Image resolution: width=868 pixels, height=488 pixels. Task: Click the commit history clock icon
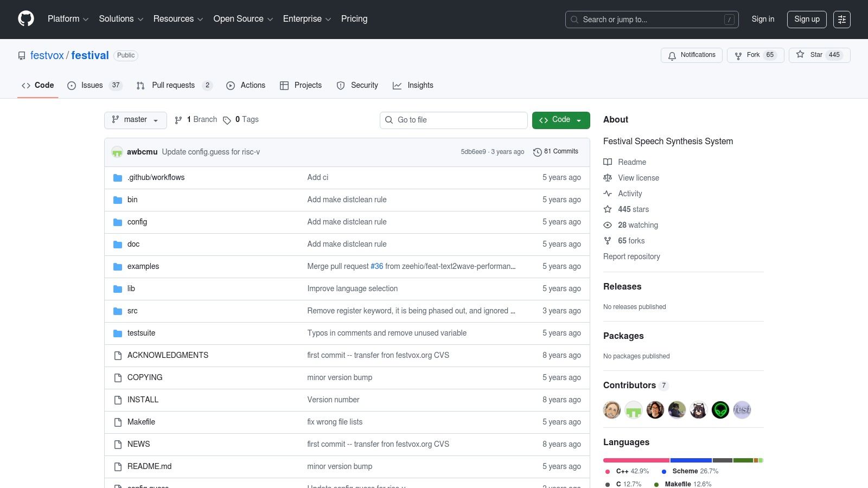click(537, 152)
